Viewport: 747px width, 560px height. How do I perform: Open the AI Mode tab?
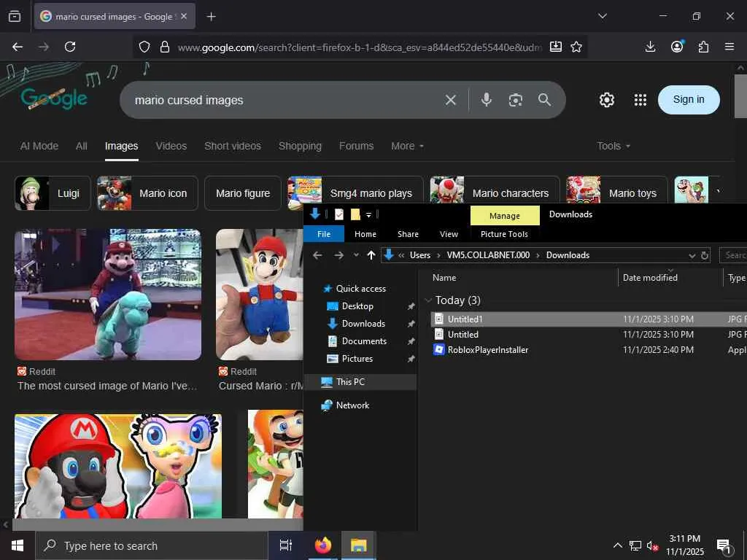(x=39, y=146)
